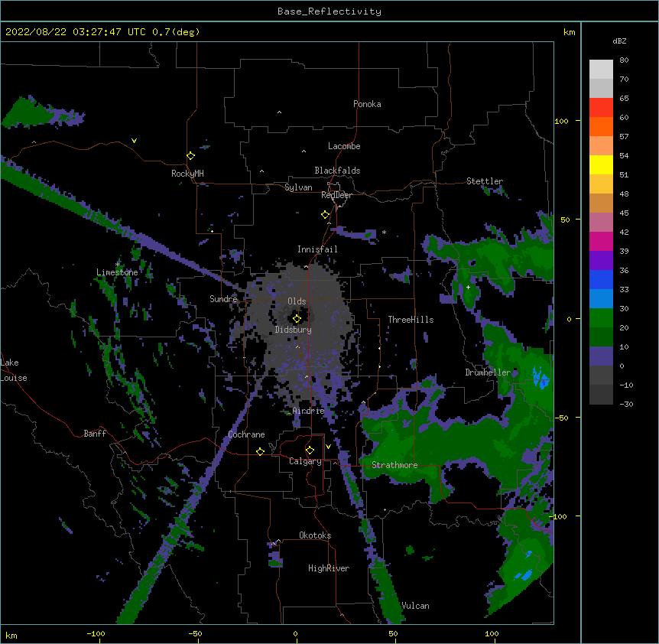Viewport: 659px width, 644px height.
Task: Click the Calgary city label
Action: pos(305,461)
